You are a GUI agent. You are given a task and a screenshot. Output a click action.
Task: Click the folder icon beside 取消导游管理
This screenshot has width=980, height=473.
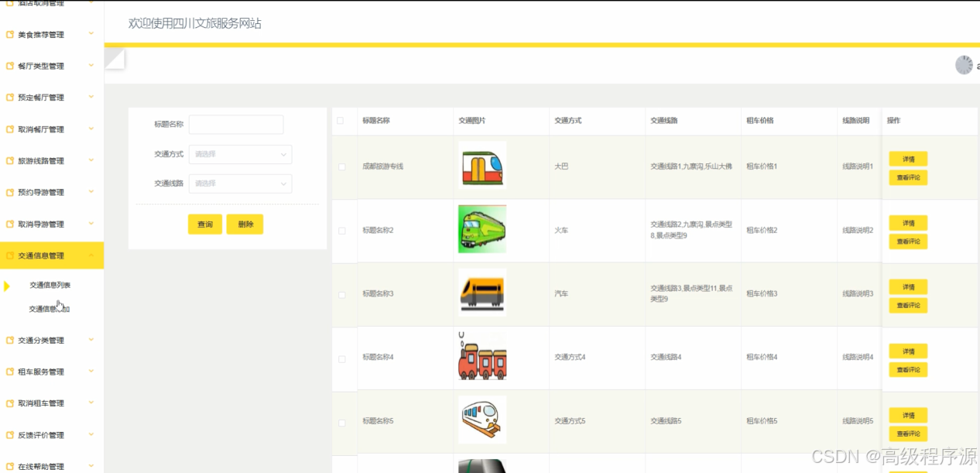[10, 225]
